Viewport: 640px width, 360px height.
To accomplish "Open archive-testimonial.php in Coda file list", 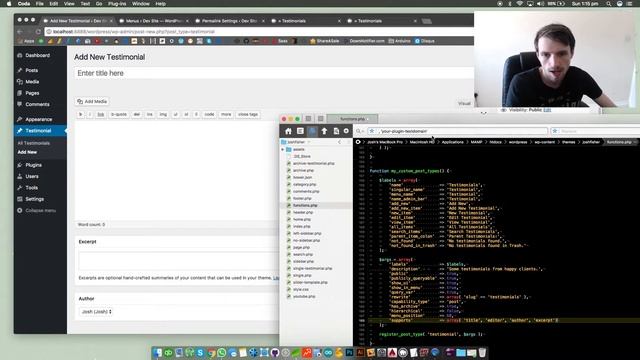I will point(313,163).
